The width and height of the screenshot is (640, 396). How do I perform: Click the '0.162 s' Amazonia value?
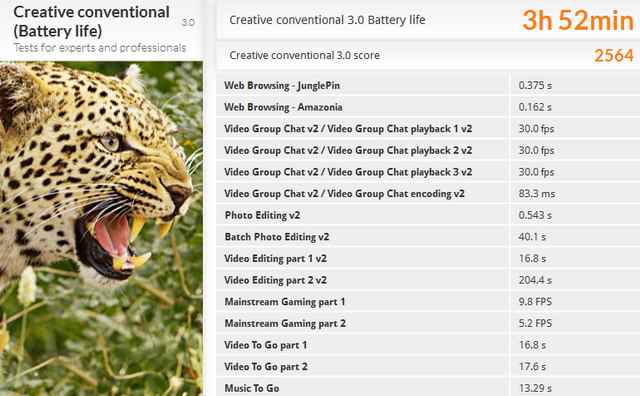pyautogui.click(x=535, y=107)
